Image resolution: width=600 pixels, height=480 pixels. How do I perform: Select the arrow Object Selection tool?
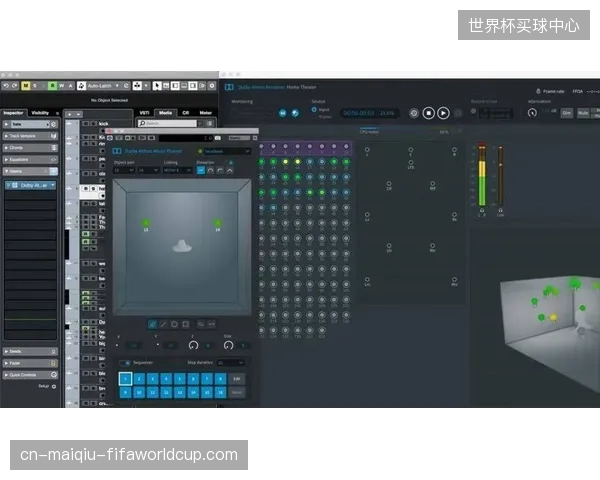point(157,85)
